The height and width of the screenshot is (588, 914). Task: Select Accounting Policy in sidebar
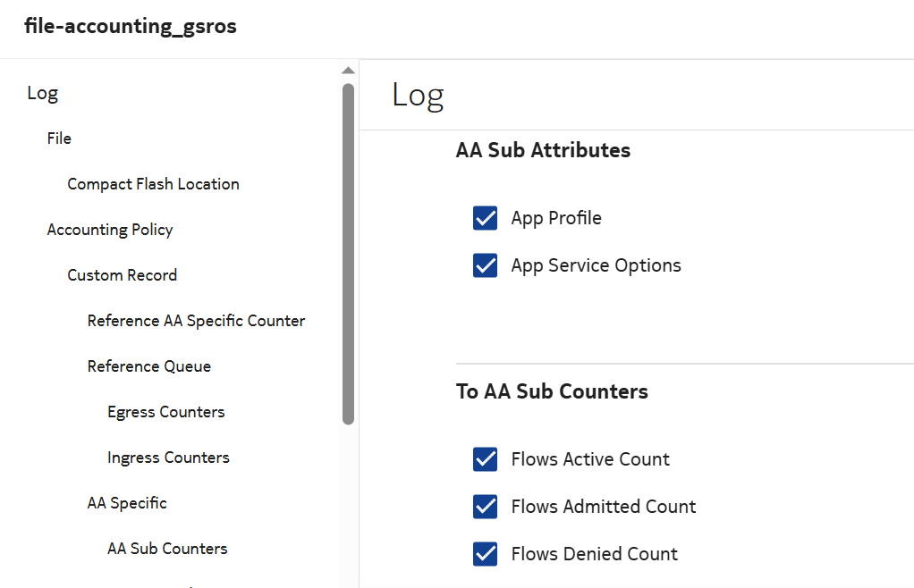tap(110, 230)
